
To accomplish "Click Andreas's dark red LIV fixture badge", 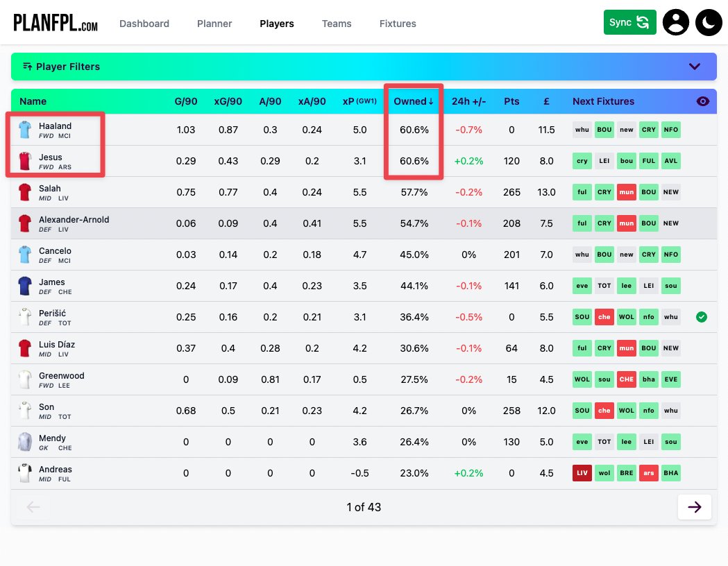I will point(582,473).
